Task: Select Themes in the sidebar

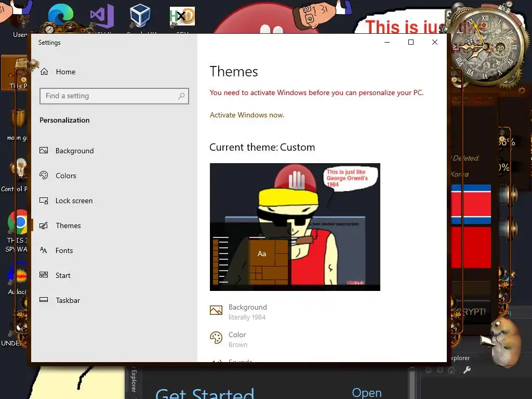Action: click(x=68, y=225)
